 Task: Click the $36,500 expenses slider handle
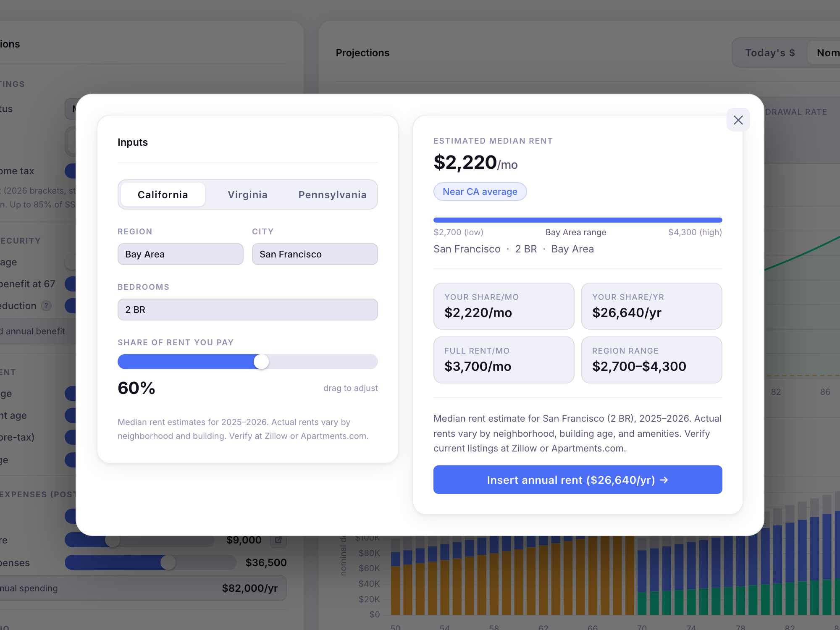pos(168,562)
